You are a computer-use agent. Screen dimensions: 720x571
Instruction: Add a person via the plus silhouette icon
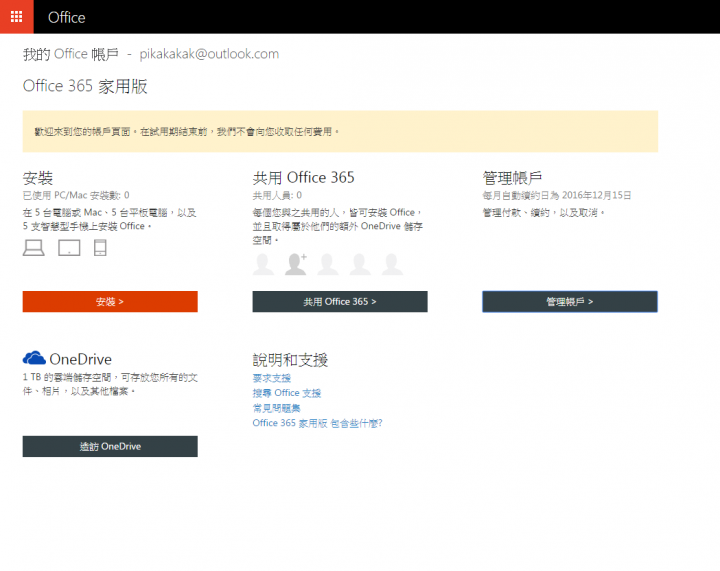coord(296,264)
